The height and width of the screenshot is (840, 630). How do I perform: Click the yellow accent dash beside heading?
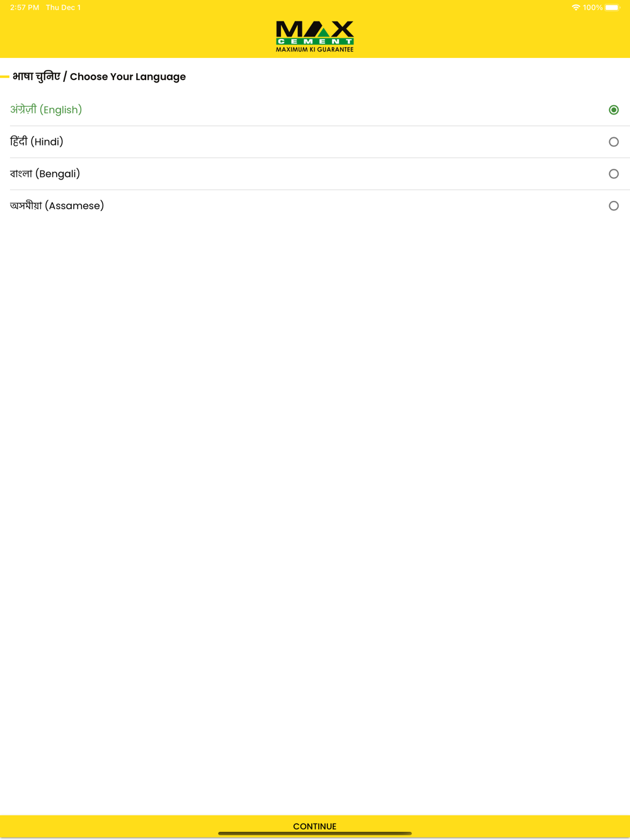5,77
